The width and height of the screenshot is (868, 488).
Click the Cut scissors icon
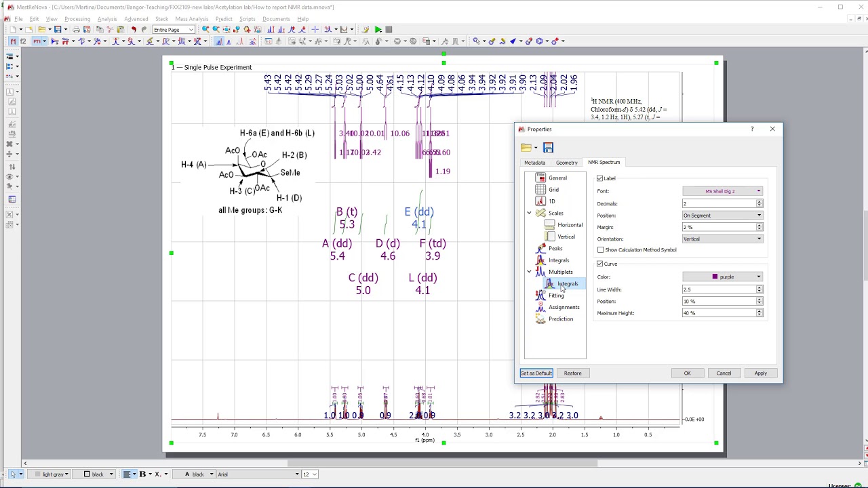[x=109, y=30]
